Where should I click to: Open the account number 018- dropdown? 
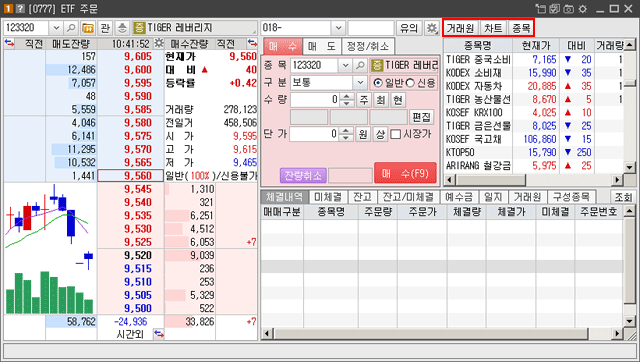coord(338,28)
